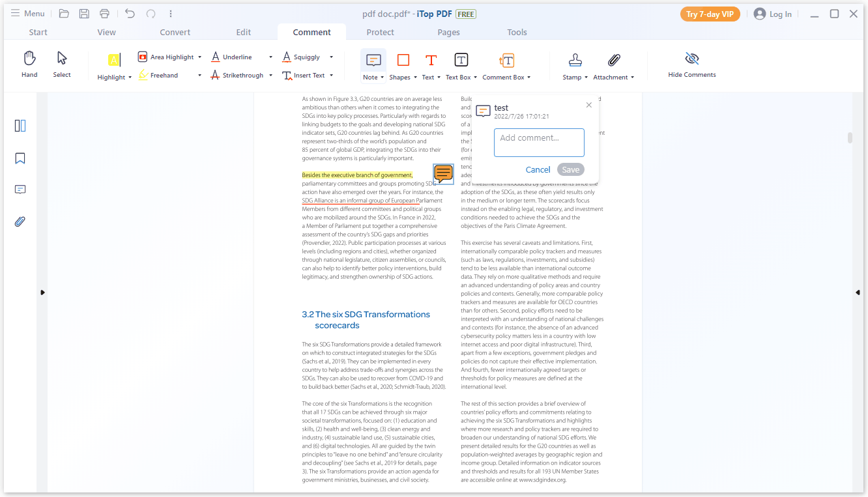Open the comments panel in left sidebar
This screenshot has width=868, height=497.
pos(20,190)
